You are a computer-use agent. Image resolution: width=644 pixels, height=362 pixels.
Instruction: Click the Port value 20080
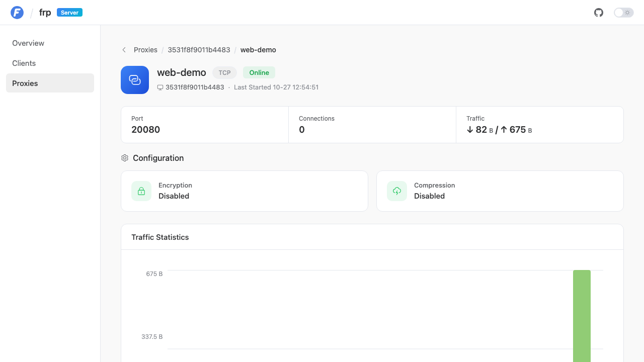click(145, 130)
